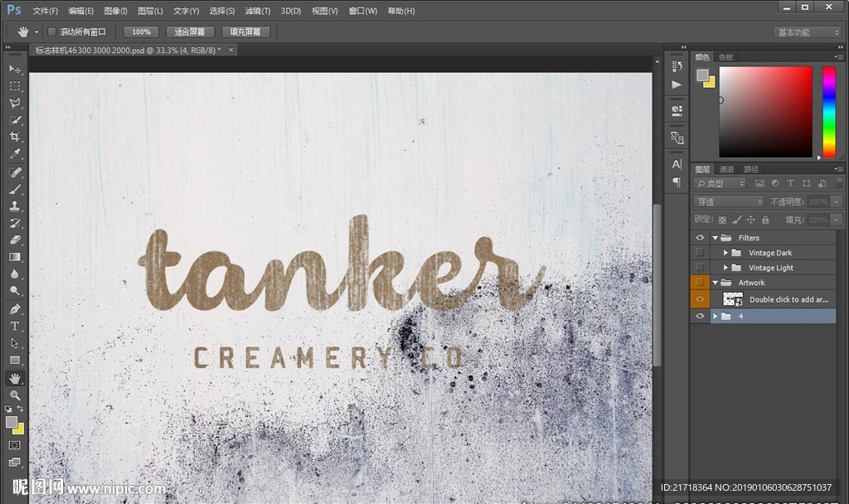Filter layers by adjustment type
Screen dimensions: 849x504
775,183
